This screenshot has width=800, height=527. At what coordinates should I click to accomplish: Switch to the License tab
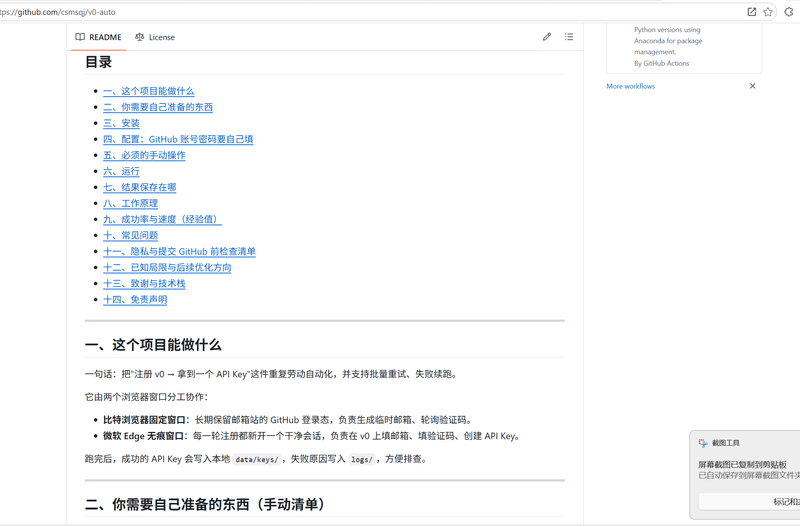pyautogui.click(x=155, y=37)
